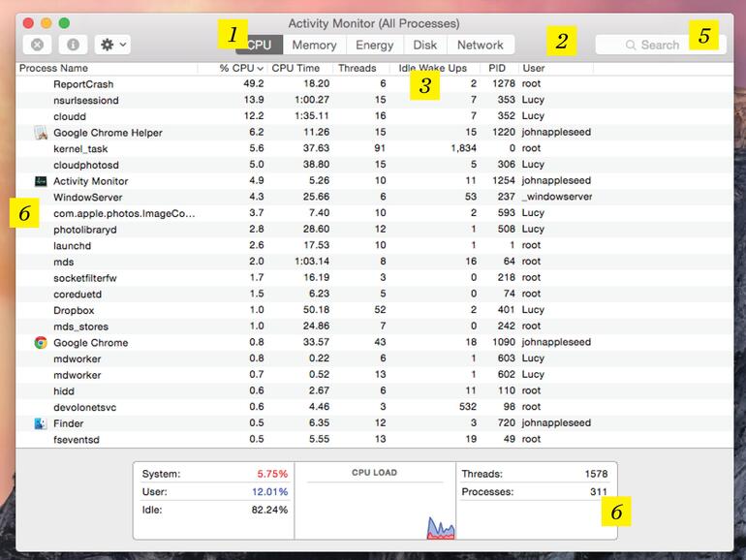Click the Google Chrome process icon
Image resolution: width=746 pixels, height=560 pixels.
[x=41, y=343]
